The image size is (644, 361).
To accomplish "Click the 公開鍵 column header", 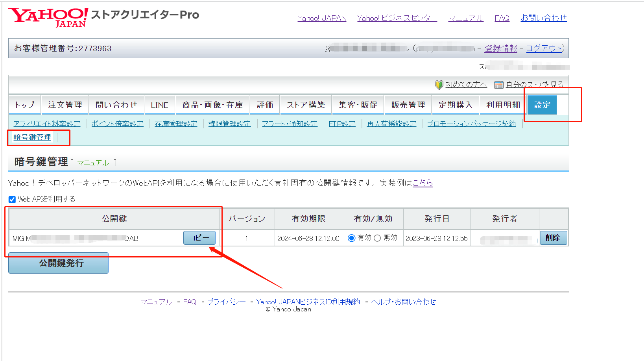I will 114,219.
